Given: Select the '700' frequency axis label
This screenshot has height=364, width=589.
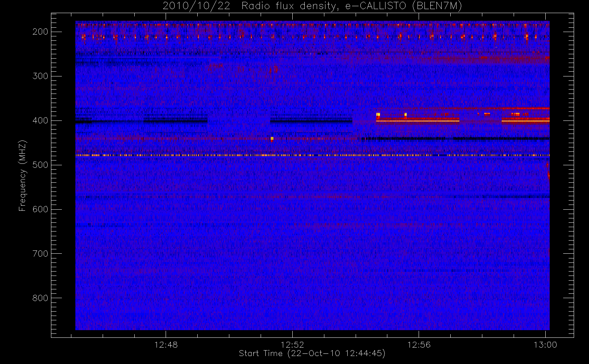Looking at the screenshot, I should point(40,254).
